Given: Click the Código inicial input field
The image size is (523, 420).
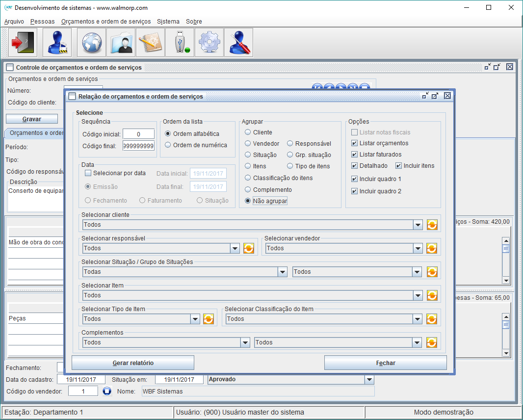Looking at the screenshot, I should click(x=138, y=134).
